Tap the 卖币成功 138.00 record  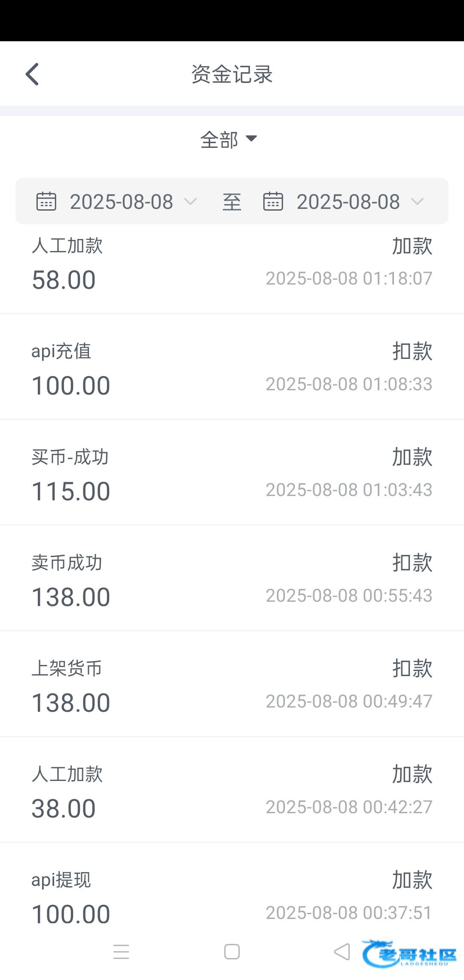pos(232,579)
